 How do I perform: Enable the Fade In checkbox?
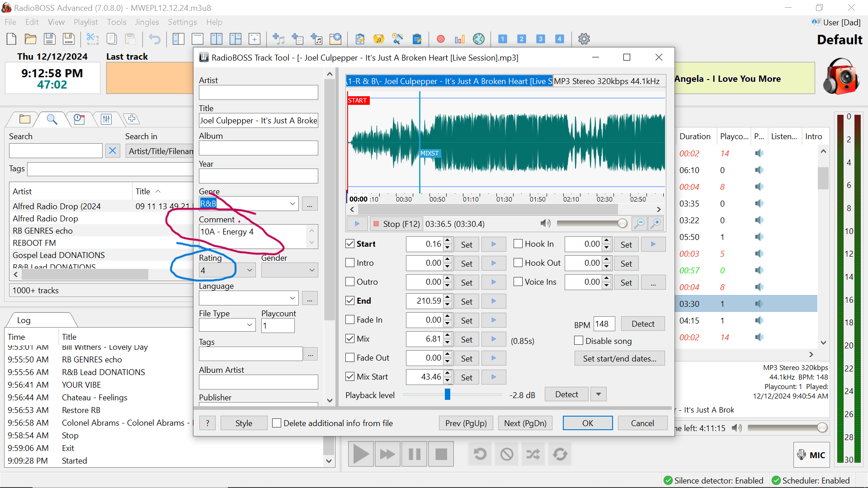tap(350, 319)
